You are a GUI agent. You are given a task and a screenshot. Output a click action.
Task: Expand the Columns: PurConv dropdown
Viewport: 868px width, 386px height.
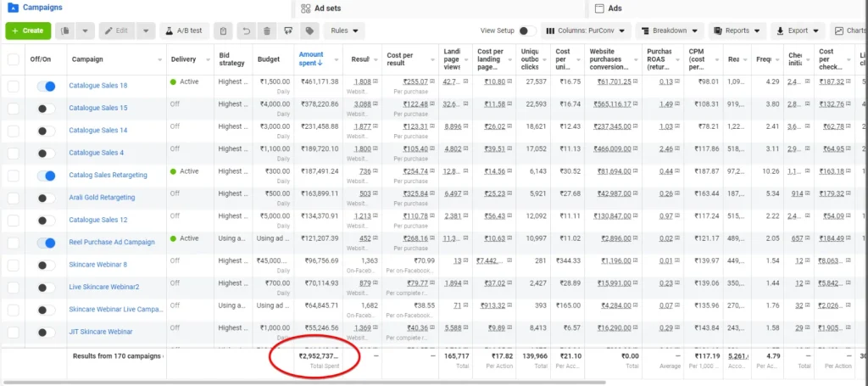tap(587, 31)
